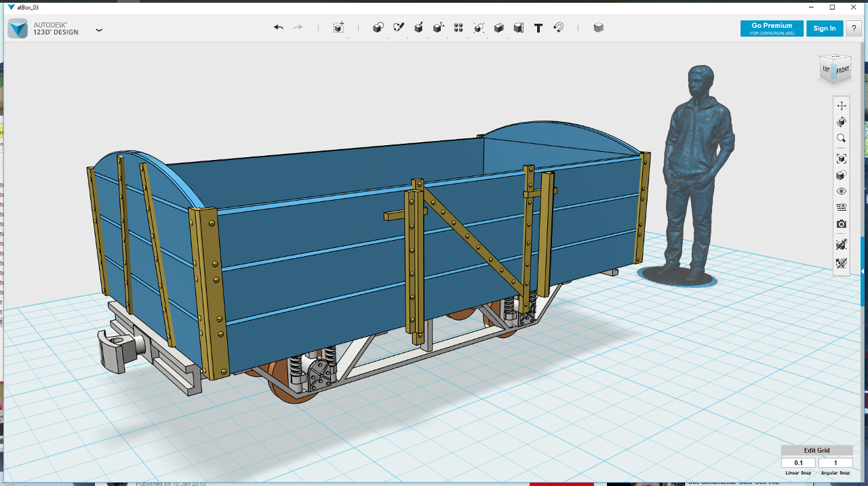Toggle sketch visibility icon at bar bottom

coord(842,263)
